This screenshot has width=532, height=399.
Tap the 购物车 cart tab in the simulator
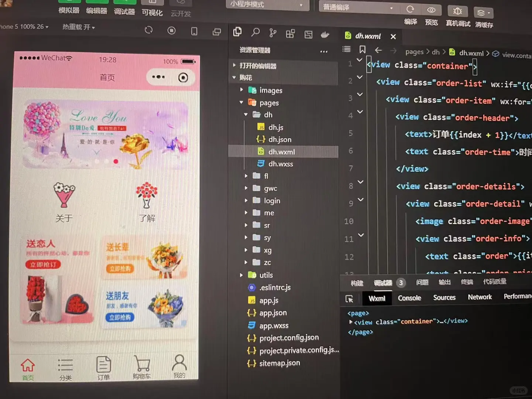coord(142,368)
